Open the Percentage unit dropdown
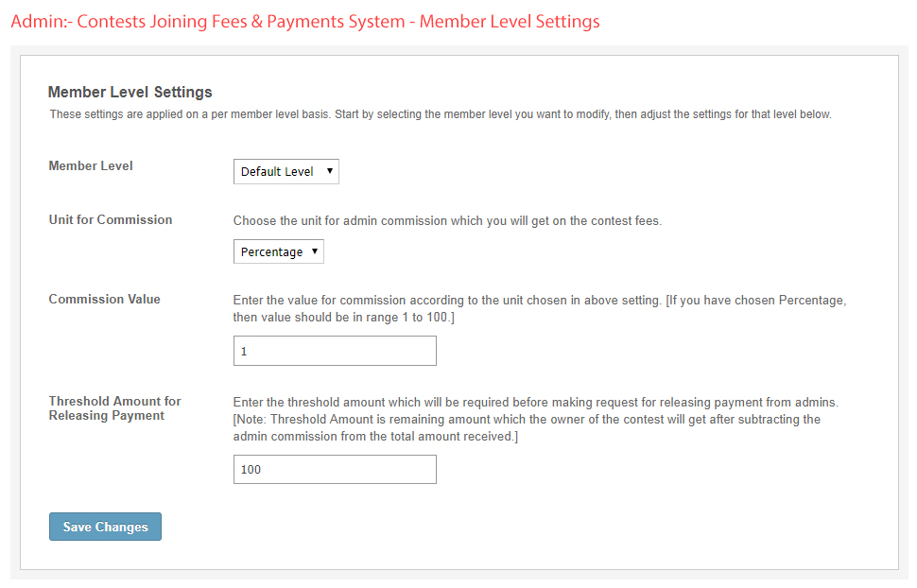 click(278, 251)
